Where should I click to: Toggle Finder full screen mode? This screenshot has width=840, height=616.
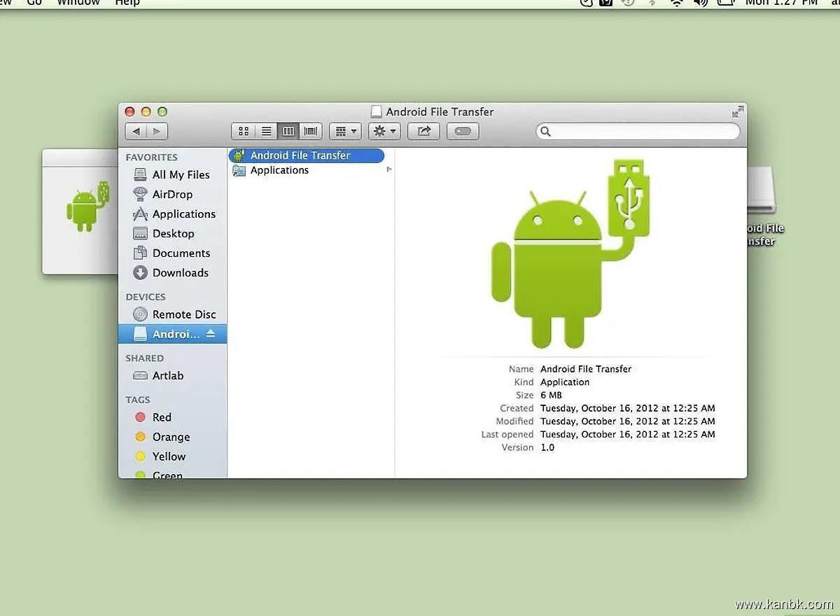click(x=737, y=112)
